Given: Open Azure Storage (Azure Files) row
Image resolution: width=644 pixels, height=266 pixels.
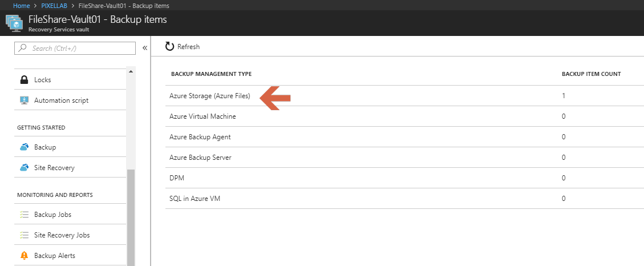Looking at the screenshot, I should pos(210,96).
